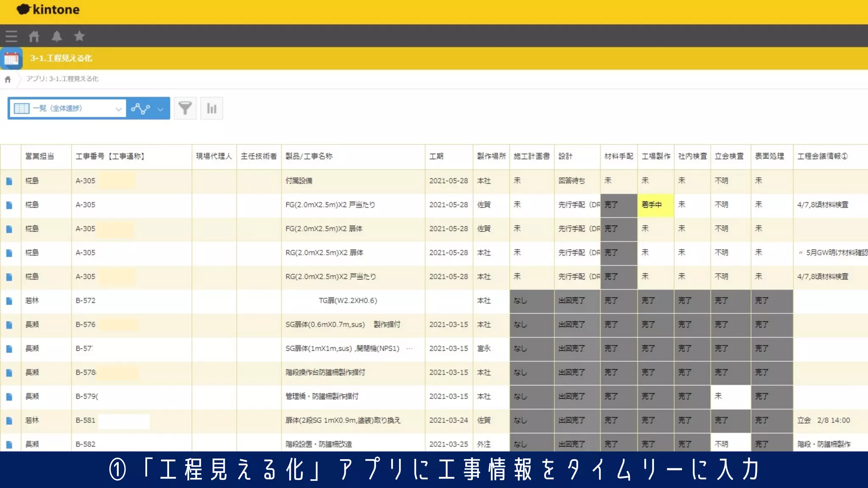
Task: Click the 社内検査 column header
Action: tap(693, 156)
